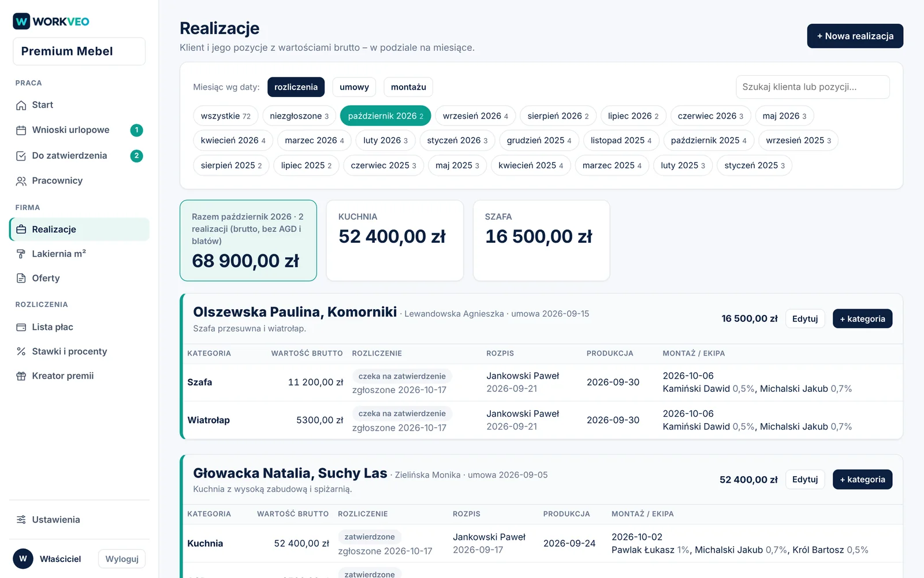Open Kreator premii from sidebar
924x578 pixels.
coord(79,376)
